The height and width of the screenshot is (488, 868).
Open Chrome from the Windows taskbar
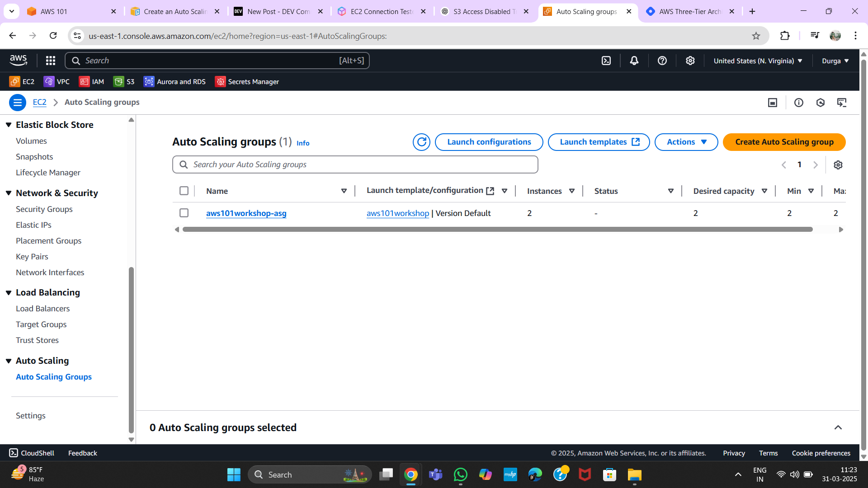click(410, 474)
